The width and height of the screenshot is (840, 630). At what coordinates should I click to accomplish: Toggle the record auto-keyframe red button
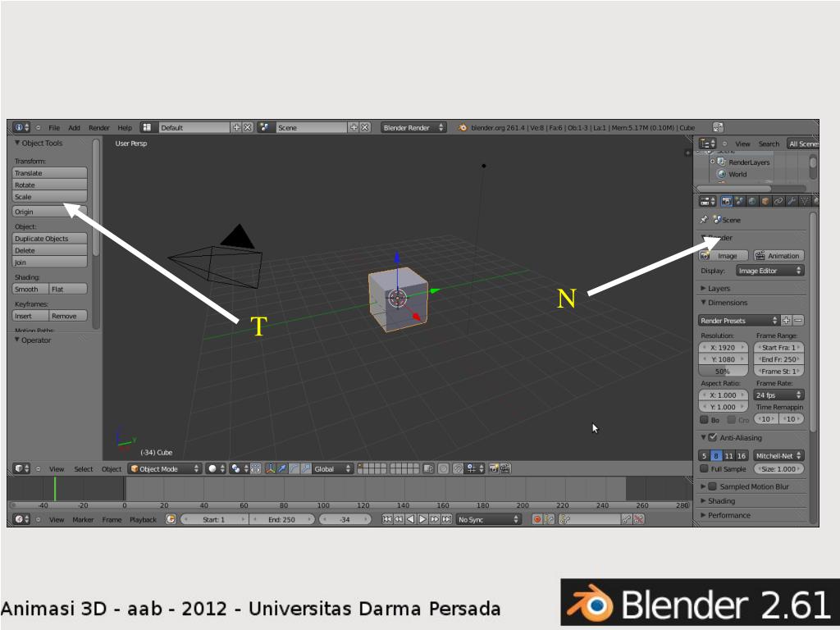point(536,519)
